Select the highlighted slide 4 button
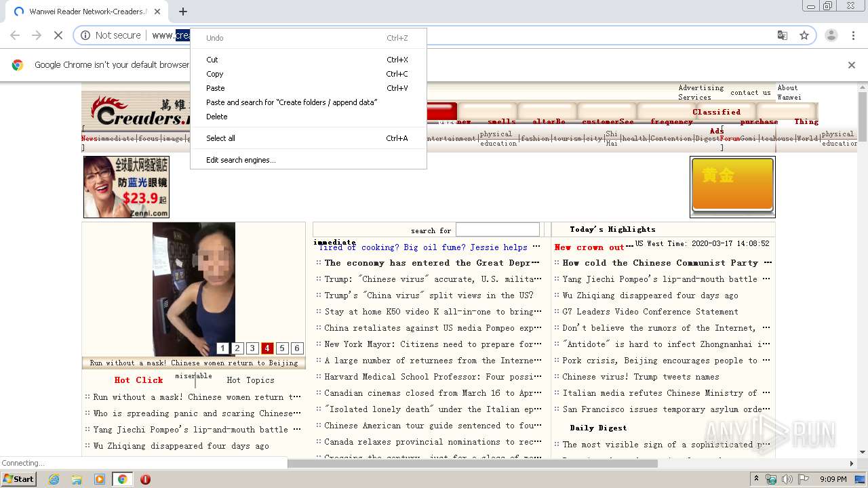This screenshot has width=868, height=488. pyautogui.click(x=267, y=348)
